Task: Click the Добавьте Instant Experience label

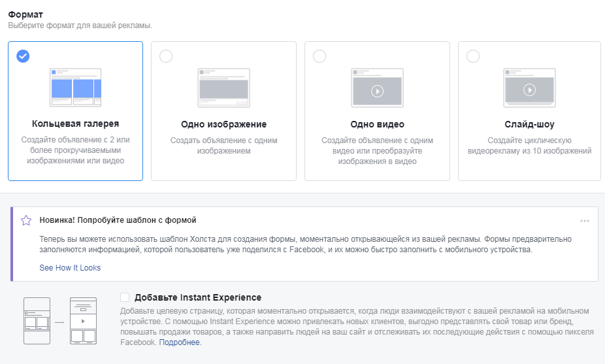Action: (198, 297)
